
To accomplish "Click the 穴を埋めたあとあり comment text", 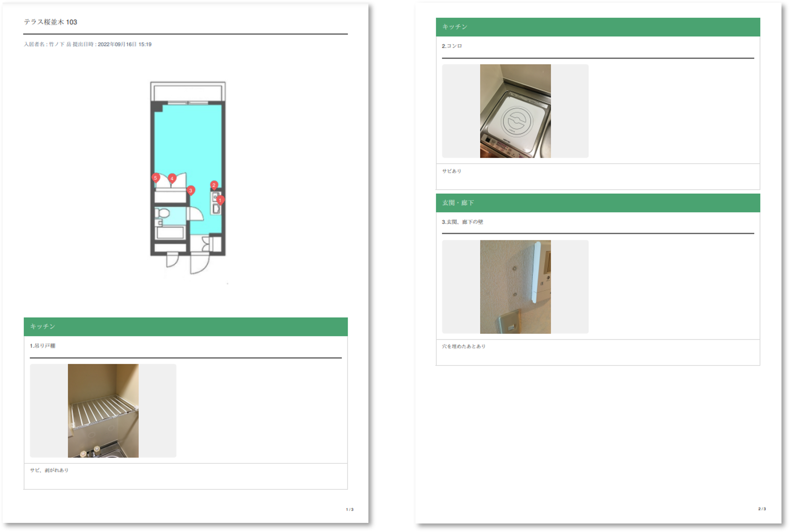I will pos(463,346).
